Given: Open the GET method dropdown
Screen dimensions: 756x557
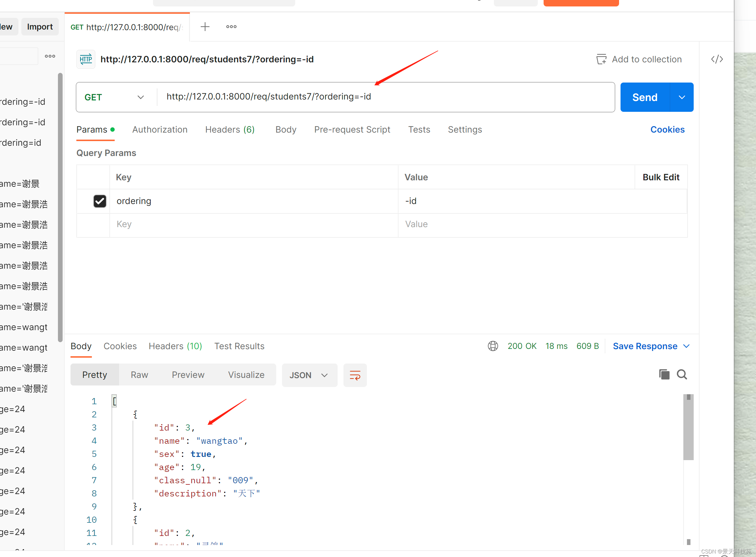Looking at the screenshot, I should [115, 97].
